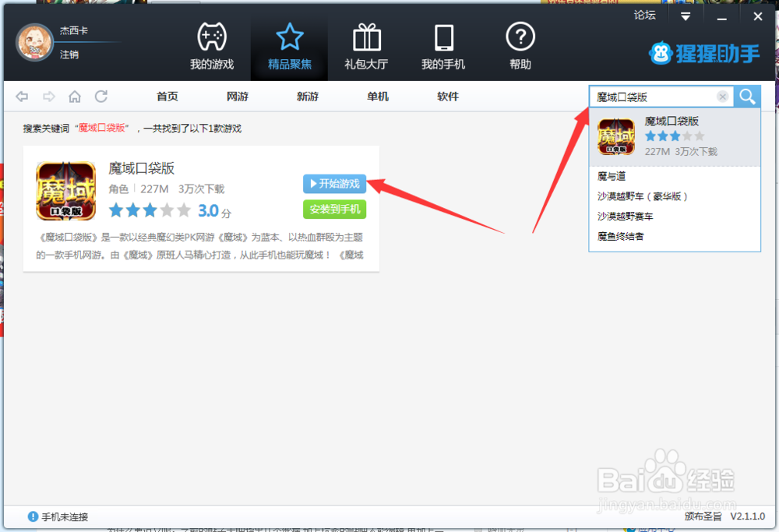
Task: Click 安装到手机 button
Action: 334,209
